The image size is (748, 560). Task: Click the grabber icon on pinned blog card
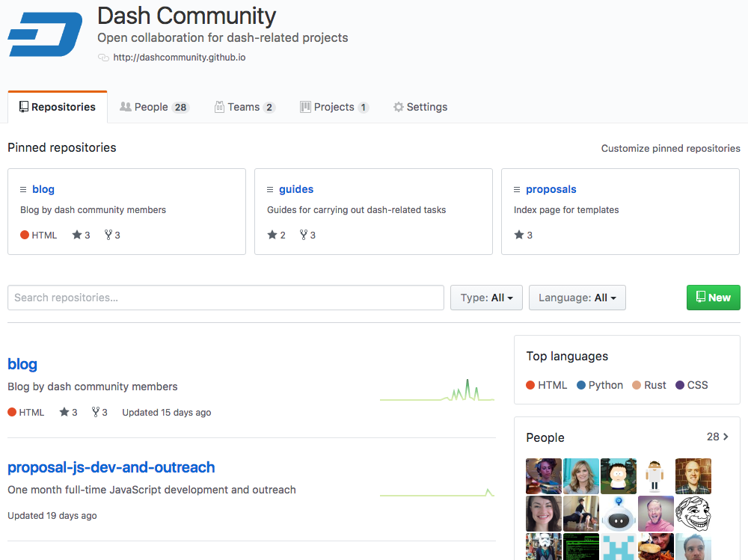[23, 190]
